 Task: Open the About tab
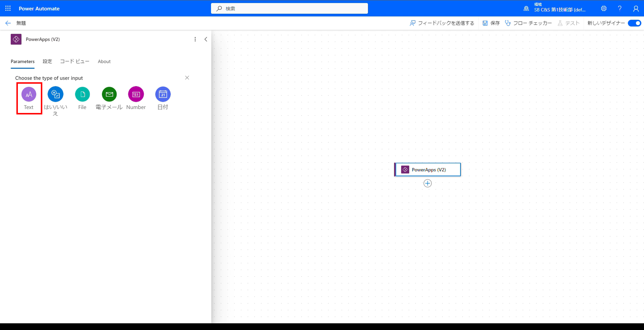104,61
